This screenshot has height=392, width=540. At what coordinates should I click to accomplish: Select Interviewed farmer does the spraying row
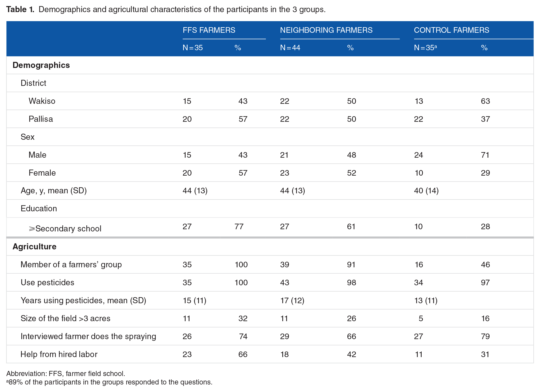pyautogui.click(x=270, y=336)
